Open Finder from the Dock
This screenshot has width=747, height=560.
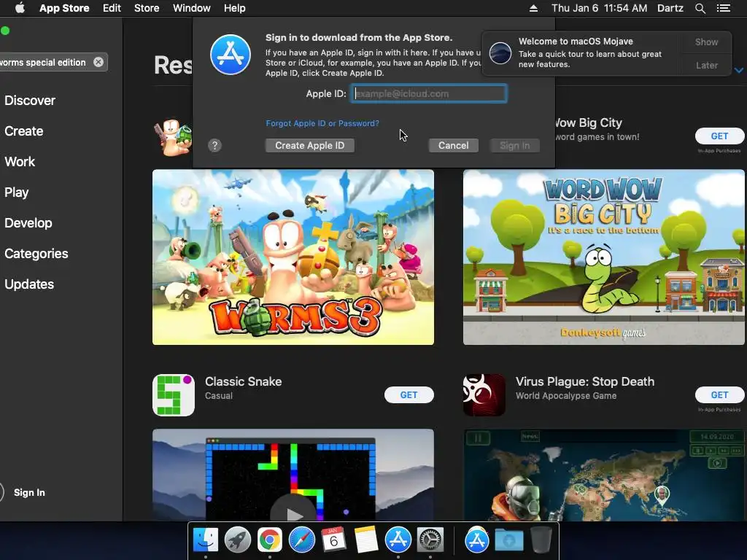205,540
